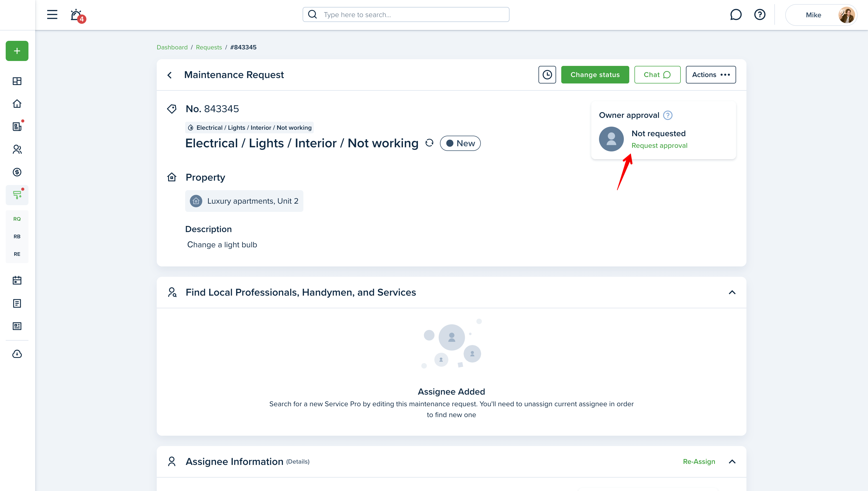The width and height of the screenshot is (868, 491).
Task: Open Mike's profile menu
Action: click(x=821, y=15)
